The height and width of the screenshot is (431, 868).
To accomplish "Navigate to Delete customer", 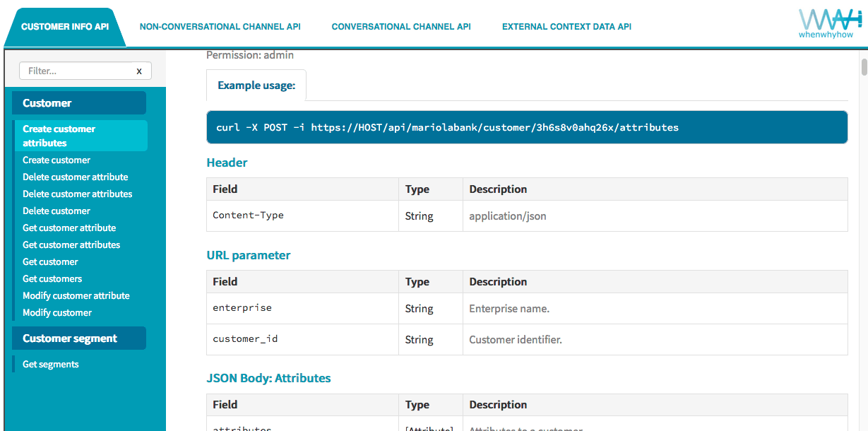I will tap(57, 211).
